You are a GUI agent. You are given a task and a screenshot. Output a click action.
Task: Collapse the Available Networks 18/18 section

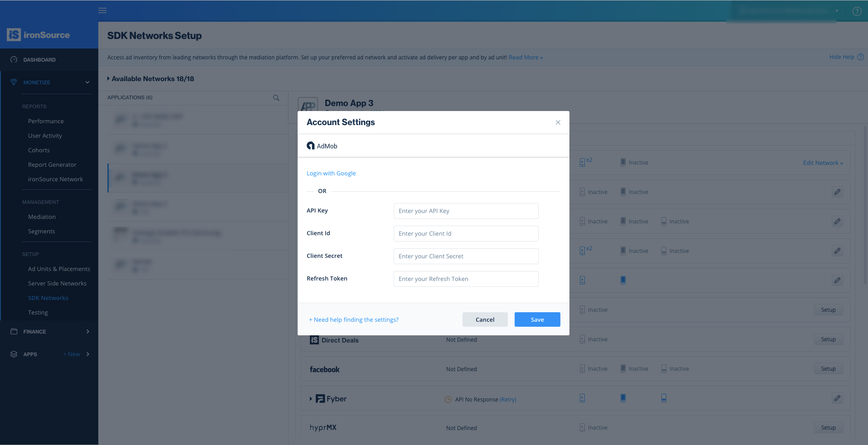click(x=109, y=79)
